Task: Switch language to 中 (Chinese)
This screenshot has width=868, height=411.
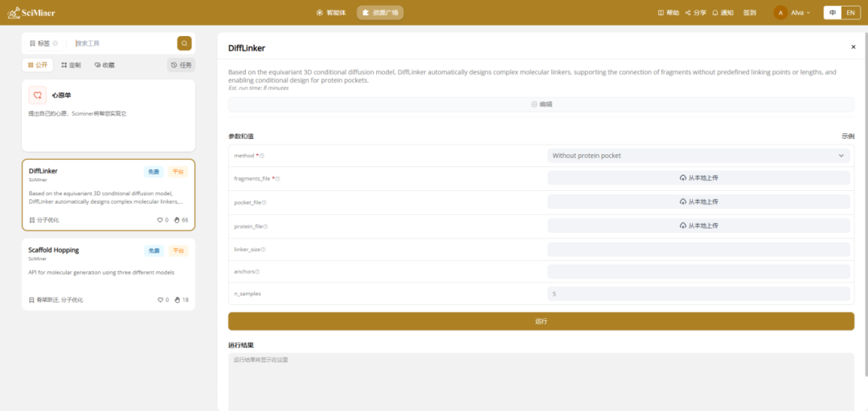Action: pyautogui.click(x=833, y=13)
